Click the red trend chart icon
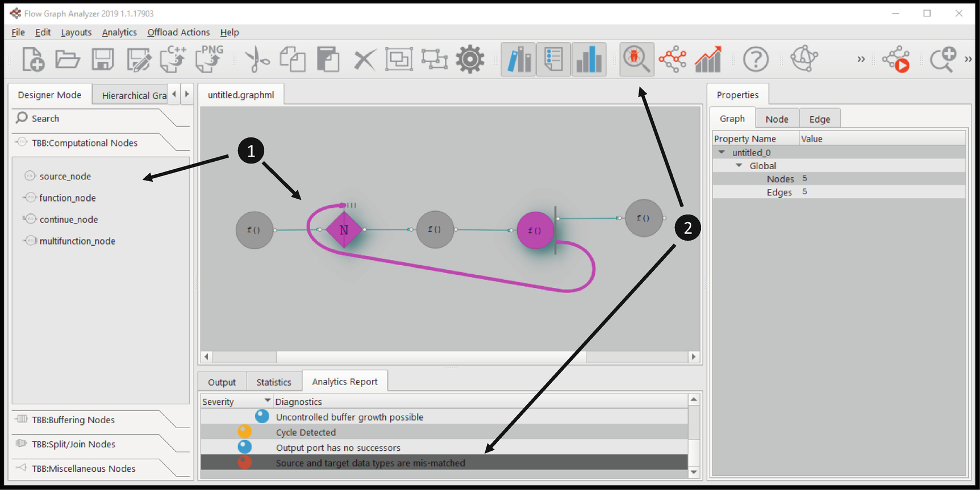This screenshot has width=980, height=490. (708, 59)
